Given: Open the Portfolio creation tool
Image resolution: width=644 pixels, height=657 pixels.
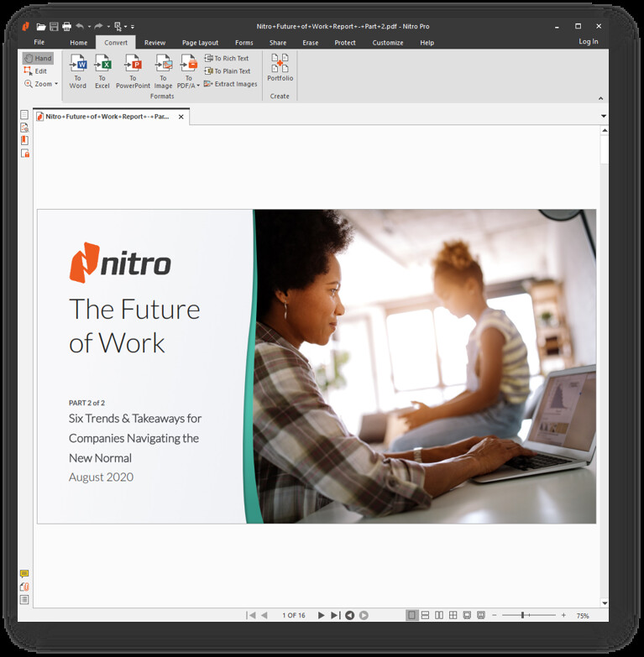Looking at the screenshot, I should [280, 65].
